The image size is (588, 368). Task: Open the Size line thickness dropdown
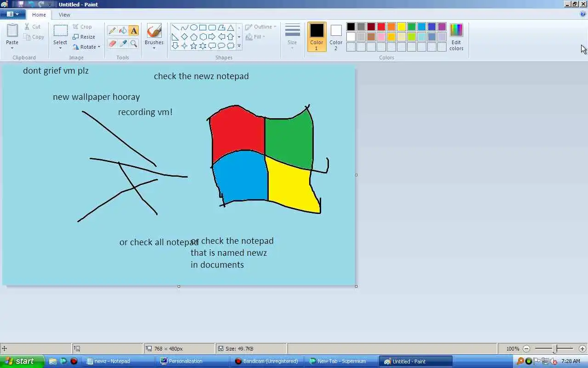[292, 36]
